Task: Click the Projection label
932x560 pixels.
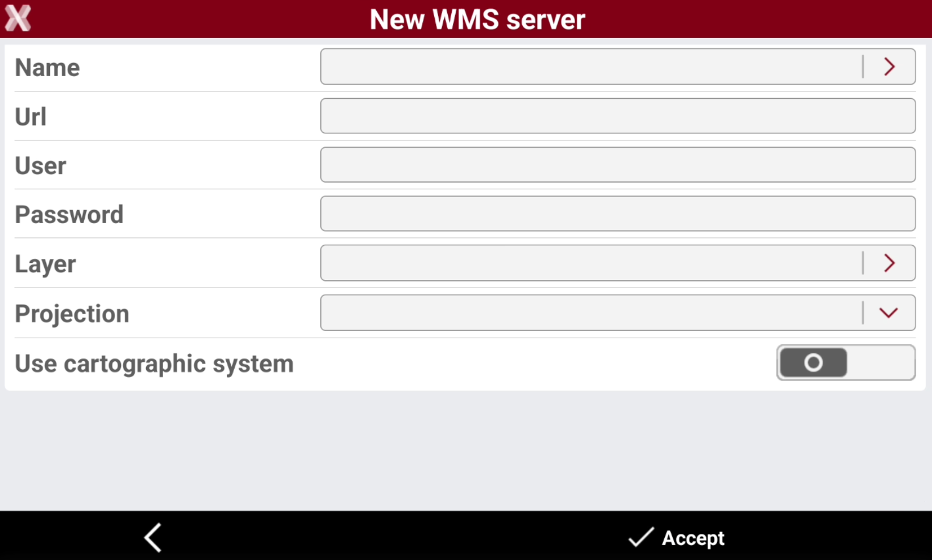Action: click(72, 314)
